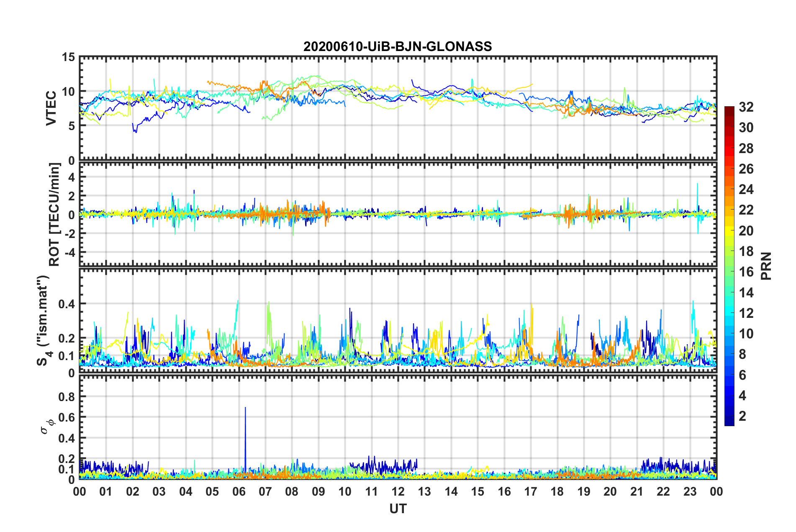This screenshot has width=796, height=532.
Task: Click the plot title 20200610-UiB-BJN-GLONASS
Action: coord(398,46)
